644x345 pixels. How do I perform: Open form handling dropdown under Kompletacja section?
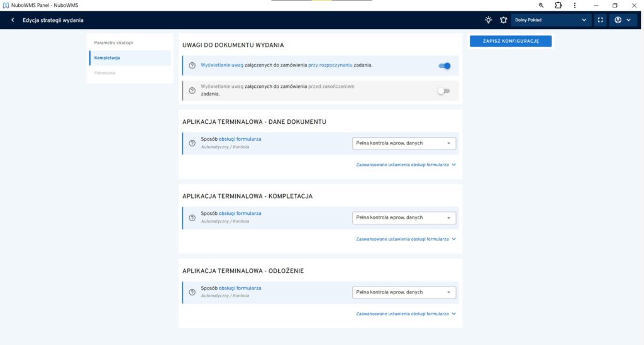404,218
